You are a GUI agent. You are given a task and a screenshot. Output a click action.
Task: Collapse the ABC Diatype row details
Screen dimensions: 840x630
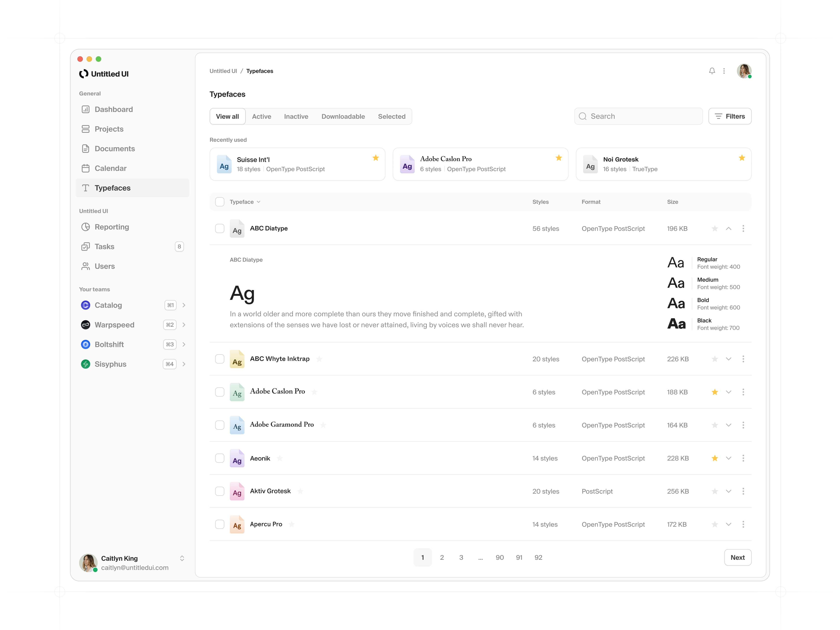728,228
